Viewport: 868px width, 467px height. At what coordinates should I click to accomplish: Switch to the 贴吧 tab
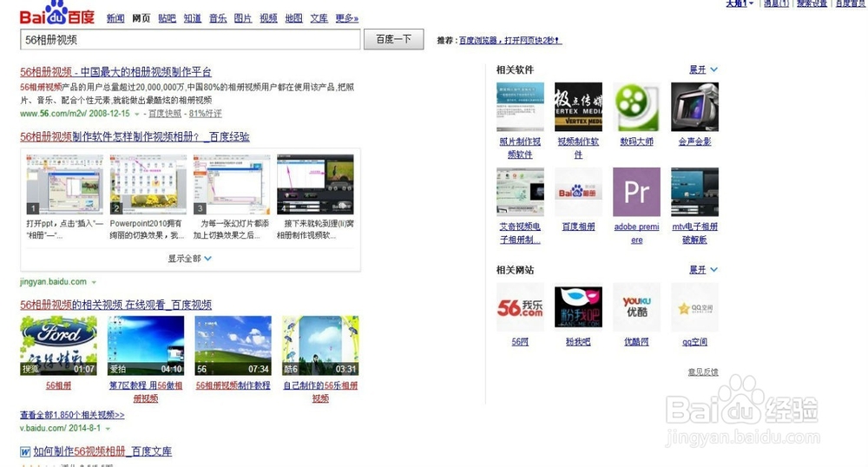click(x=167, y=18)
